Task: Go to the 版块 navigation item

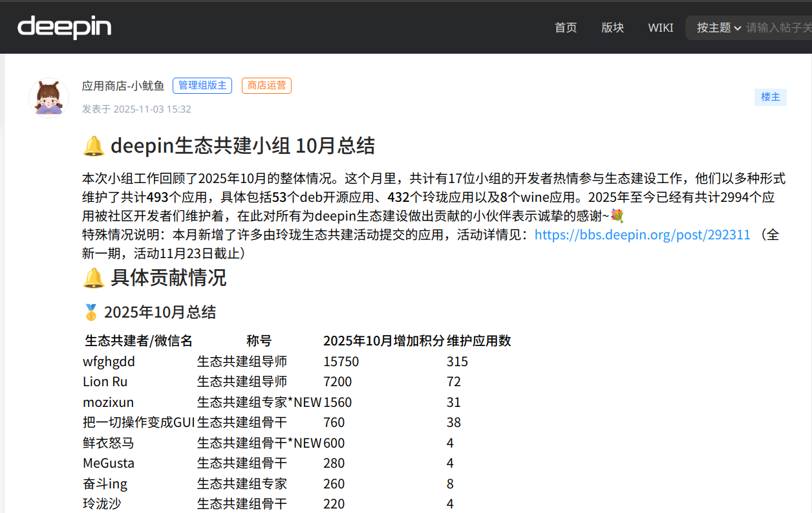Action: pos(612,28)
